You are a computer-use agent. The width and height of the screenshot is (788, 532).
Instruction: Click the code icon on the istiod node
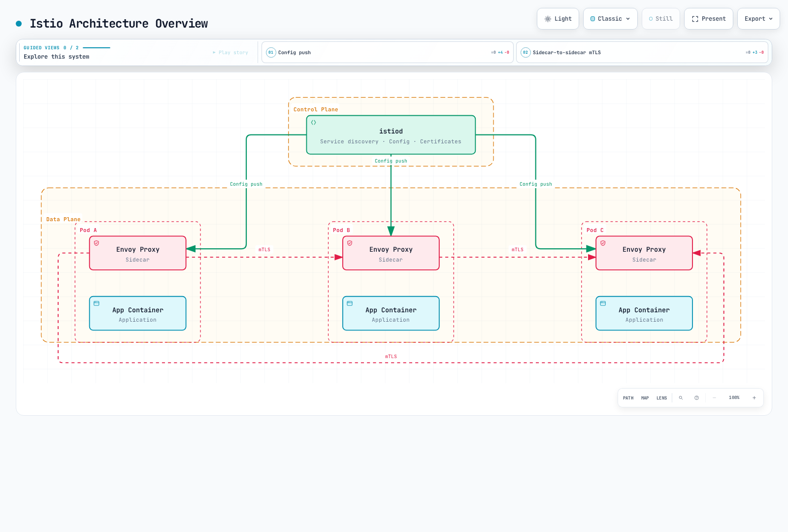click(x=313, y=123)
